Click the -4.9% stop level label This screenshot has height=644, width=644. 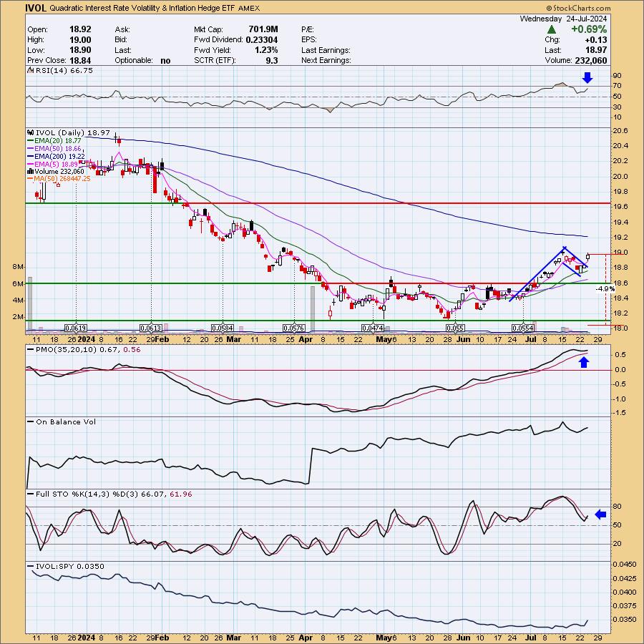[x=606, y=289]
